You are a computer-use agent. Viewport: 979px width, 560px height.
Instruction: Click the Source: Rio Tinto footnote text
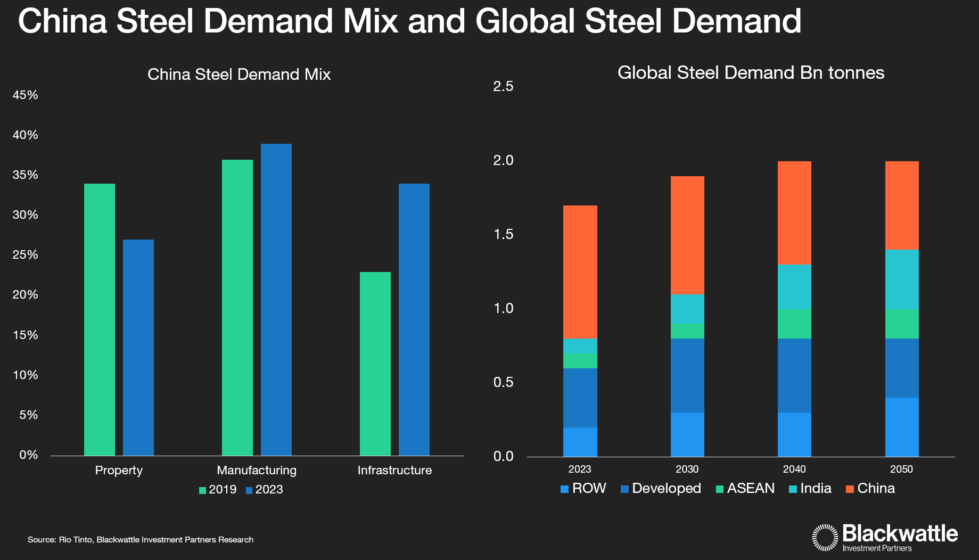141,540
